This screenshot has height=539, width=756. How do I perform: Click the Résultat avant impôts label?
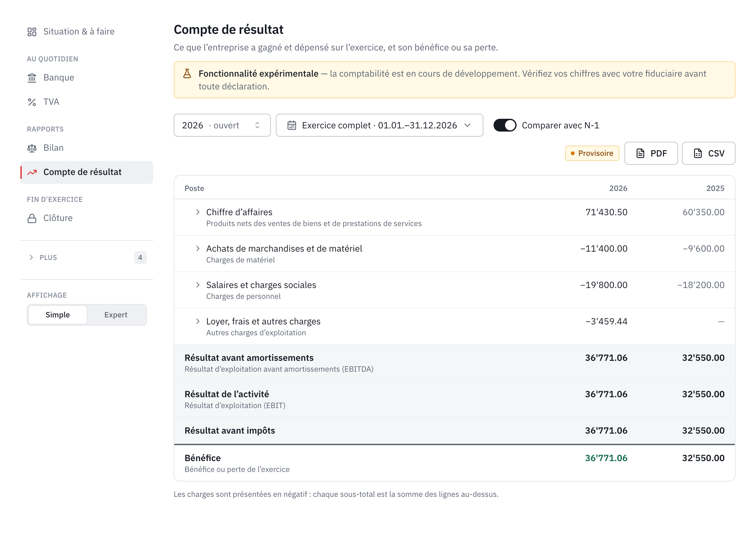click(230, 430)
